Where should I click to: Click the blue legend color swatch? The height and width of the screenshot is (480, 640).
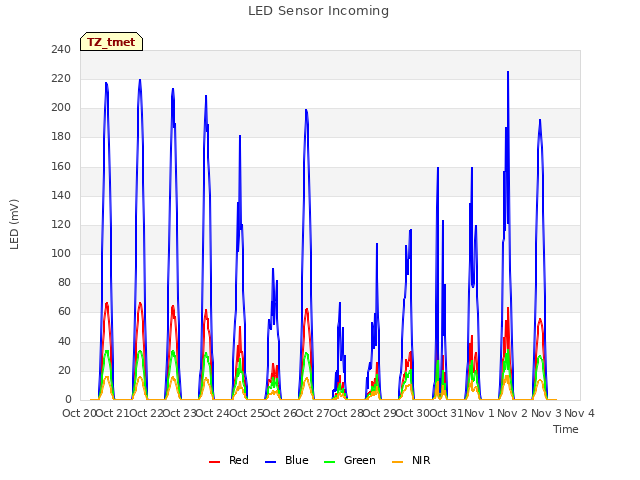[x=271, y=462]
